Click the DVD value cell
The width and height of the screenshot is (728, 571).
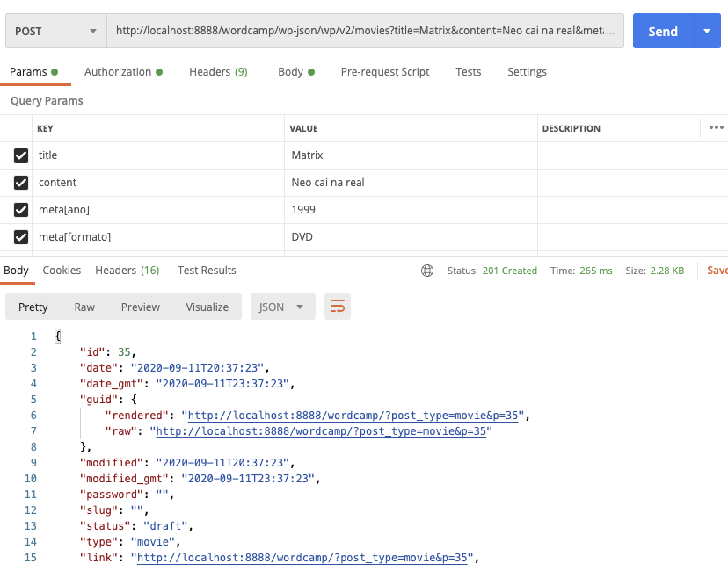(411, 237)
